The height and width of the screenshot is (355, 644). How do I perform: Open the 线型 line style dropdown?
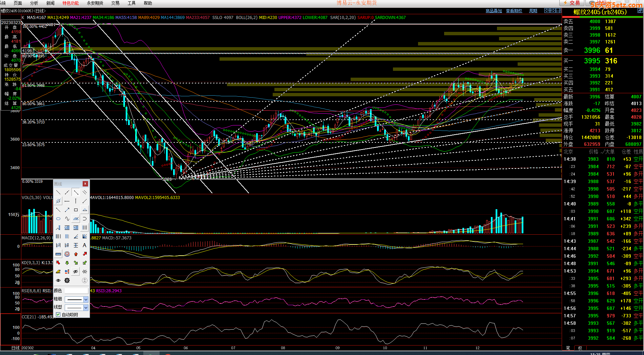point(86,308)
